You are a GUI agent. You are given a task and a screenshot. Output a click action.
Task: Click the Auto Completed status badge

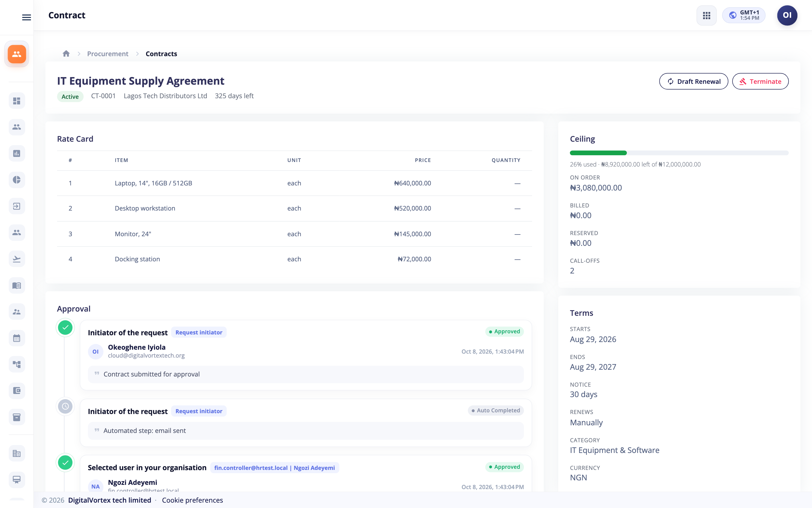click(x=496, y=410)
